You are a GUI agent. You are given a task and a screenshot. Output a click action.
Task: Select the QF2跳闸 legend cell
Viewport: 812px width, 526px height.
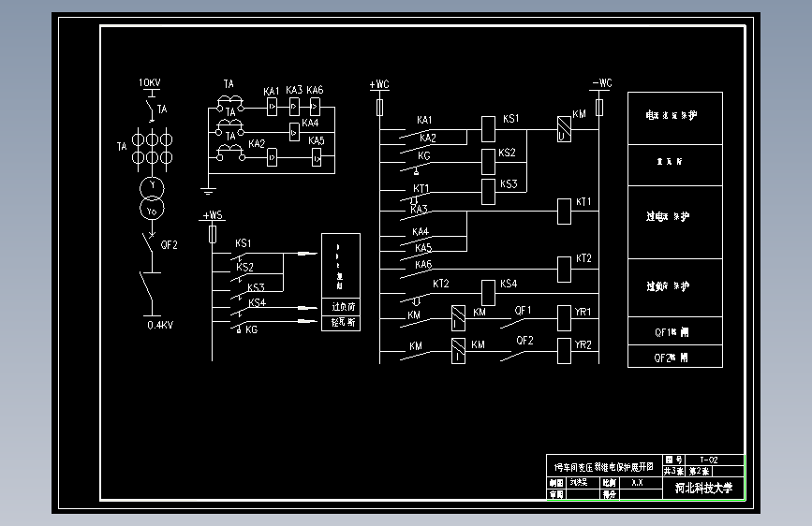click(675, 357)
